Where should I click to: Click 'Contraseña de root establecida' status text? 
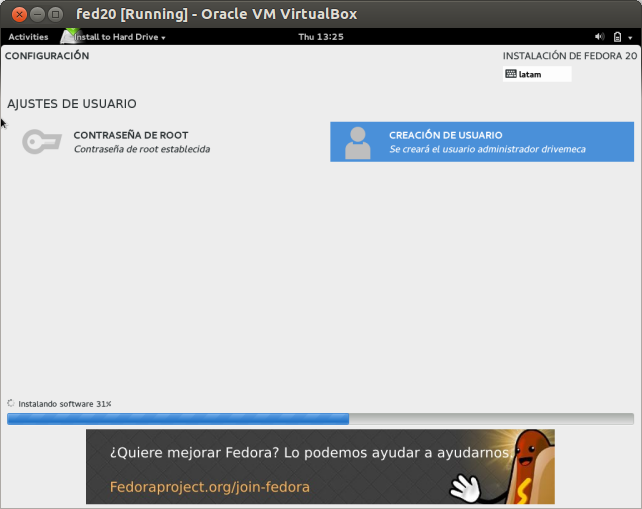click(142, 149)
